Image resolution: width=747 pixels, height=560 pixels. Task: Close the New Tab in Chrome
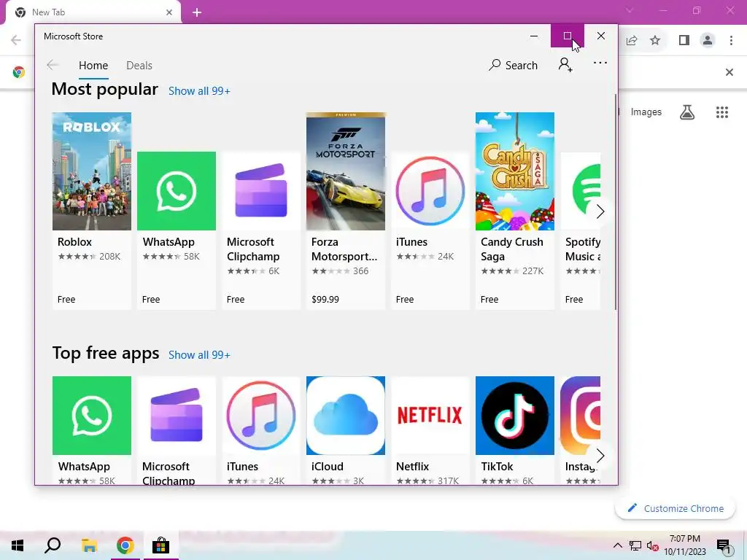point(169,12)
